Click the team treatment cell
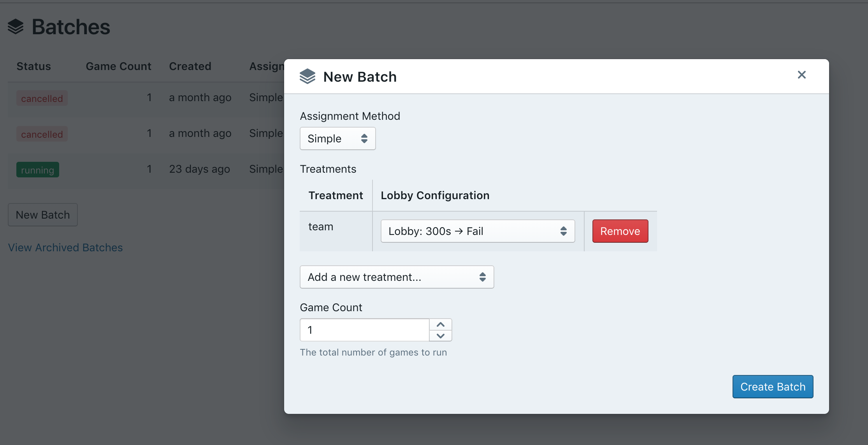 click(x=321, y=227)
